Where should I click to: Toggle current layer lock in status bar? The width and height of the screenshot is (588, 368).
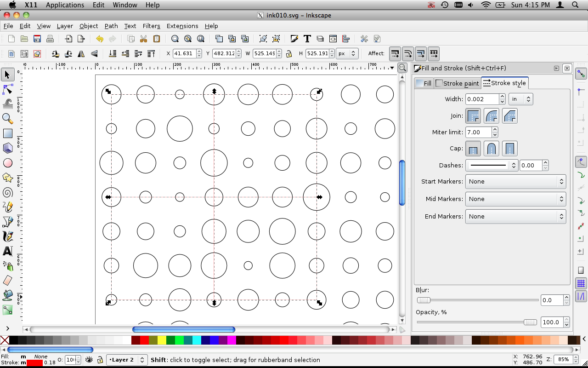click(100, 360)
